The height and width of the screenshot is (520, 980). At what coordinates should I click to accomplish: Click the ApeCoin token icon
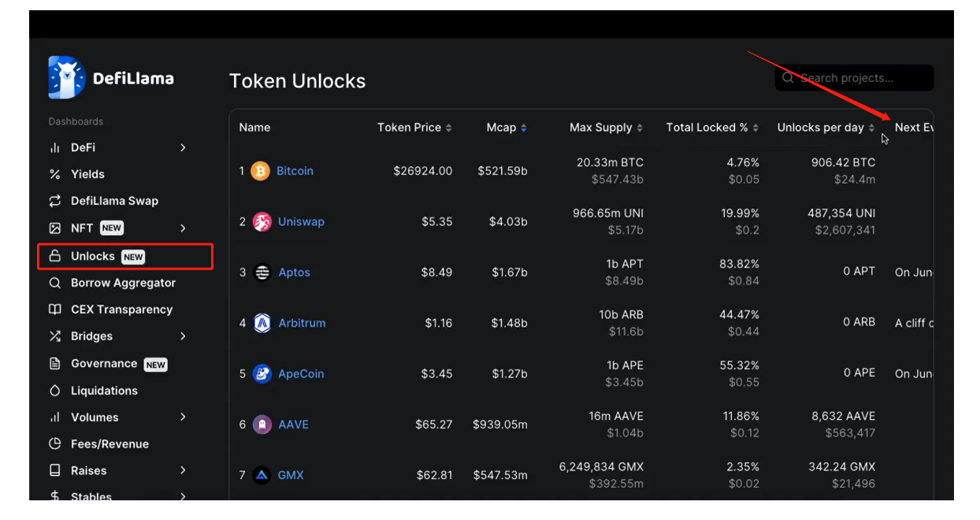[262, 374]
